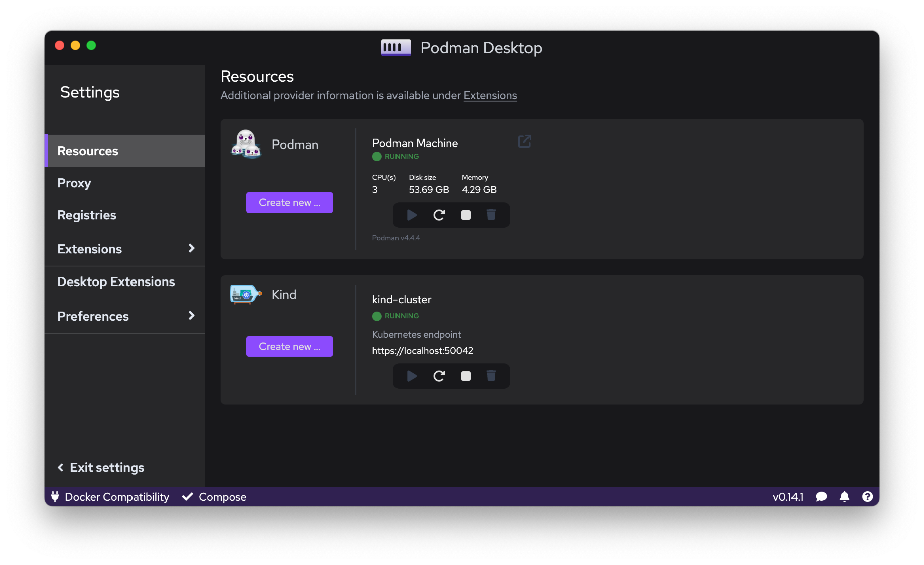
Task: Exit settings
Action: (101, 468)
